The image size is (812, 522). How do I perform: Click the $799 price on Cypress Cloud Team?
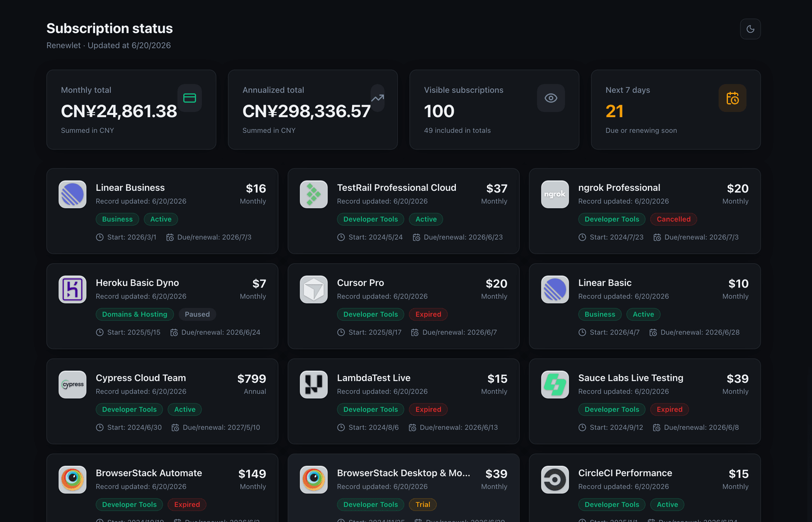252,379
